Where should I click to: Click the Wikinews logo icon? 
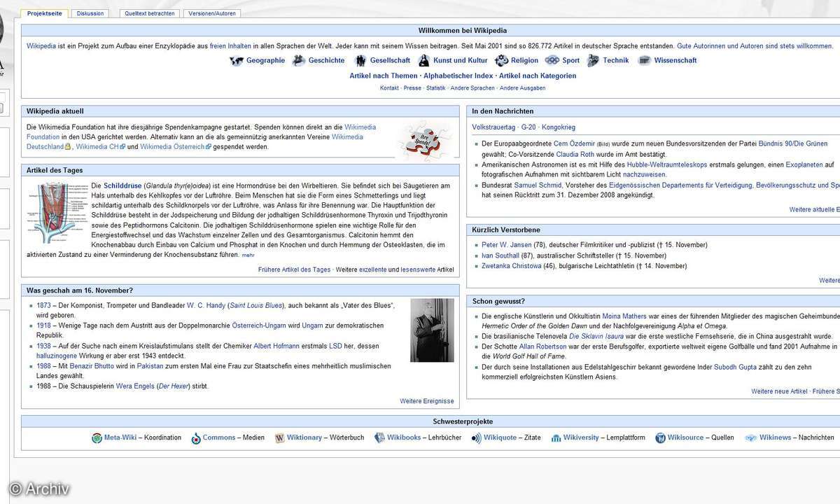[x=751, y=438]
